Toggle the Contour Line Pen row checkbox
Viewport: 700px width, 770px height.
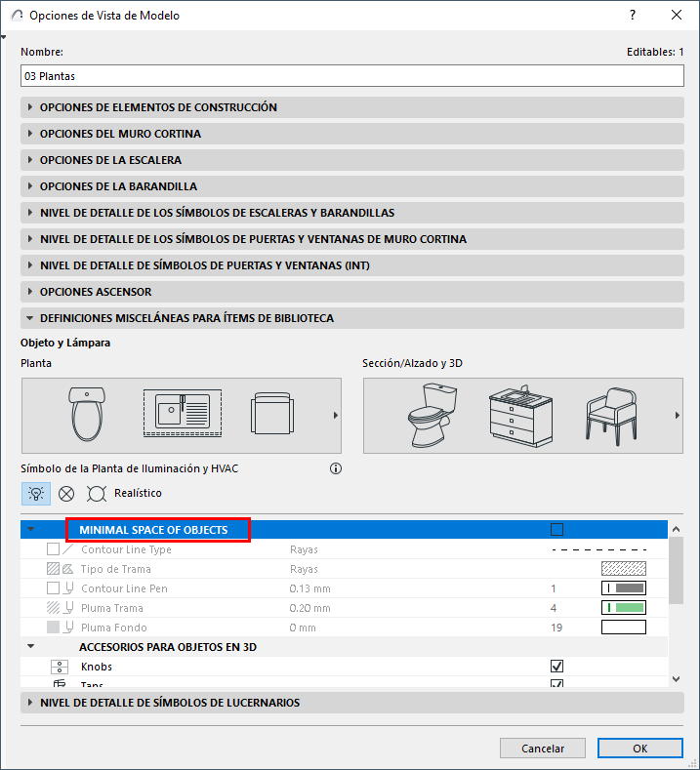(x=53, y=588)
